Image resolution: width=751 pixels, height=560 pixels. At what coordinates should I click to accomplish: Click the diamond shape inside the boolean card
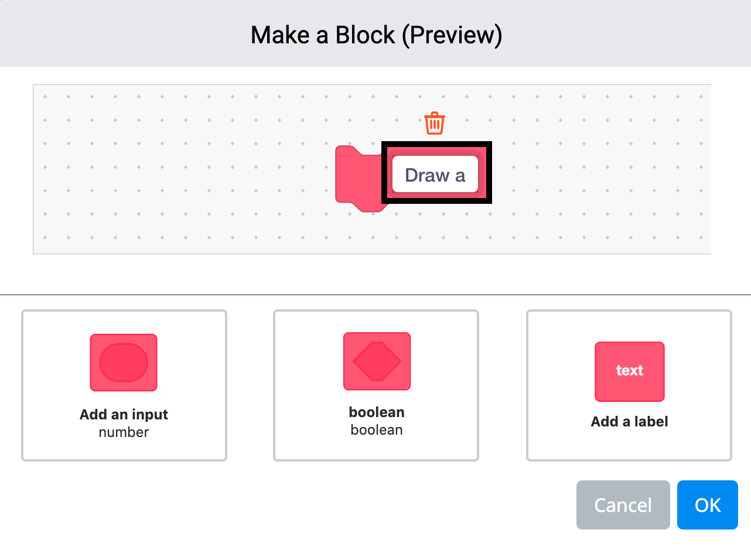(x=377, y=361)
